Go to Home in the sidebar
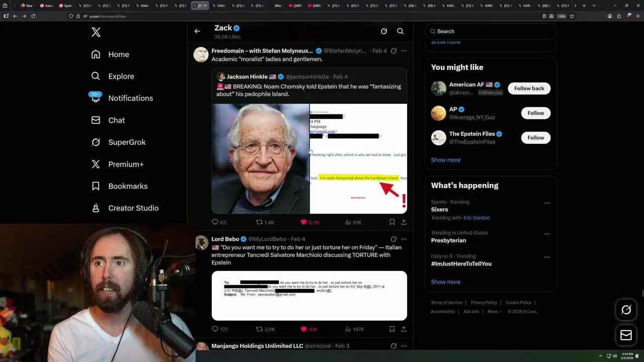 pyautogui.click(x=110, y=54)
